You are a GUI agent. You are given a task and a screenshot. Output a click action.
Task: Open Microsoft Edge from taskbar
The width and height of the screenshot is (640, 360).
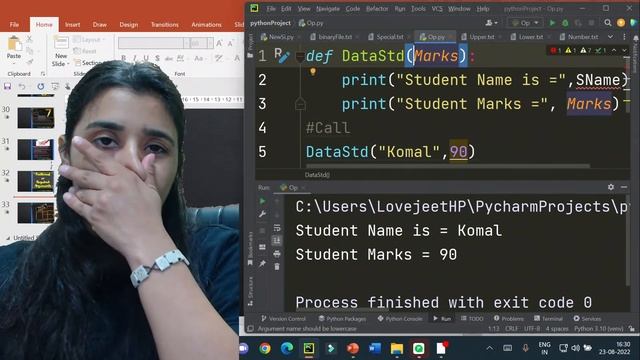[287, 348]
